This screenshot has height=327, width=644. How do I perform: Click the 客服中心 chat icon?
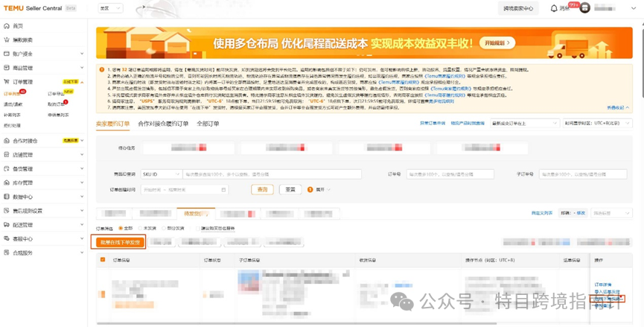(x=6, y=238)
